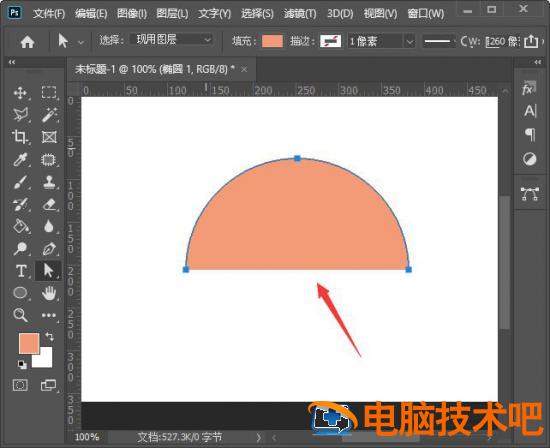
Task: Open the 视图(V) menu
Action: [380, 14]
